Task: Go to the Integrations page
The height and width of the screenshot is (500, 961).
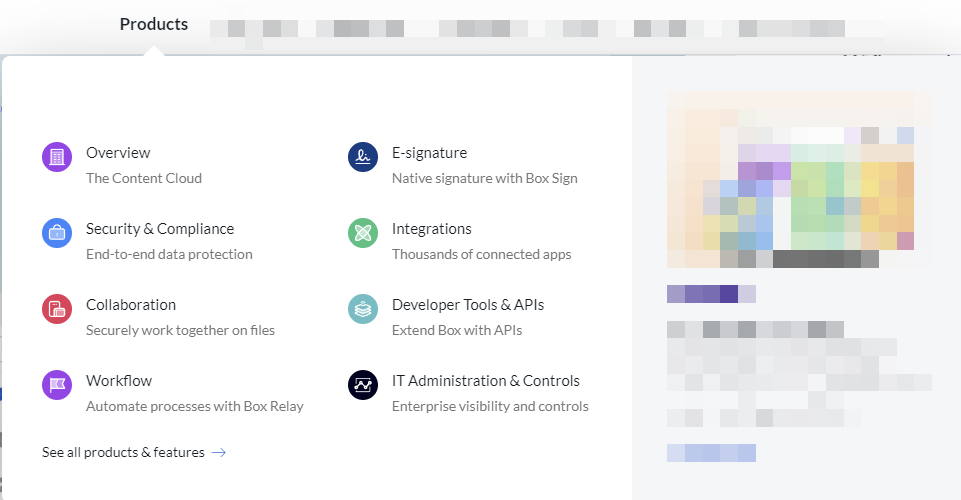Action: [x=432, y=229]
